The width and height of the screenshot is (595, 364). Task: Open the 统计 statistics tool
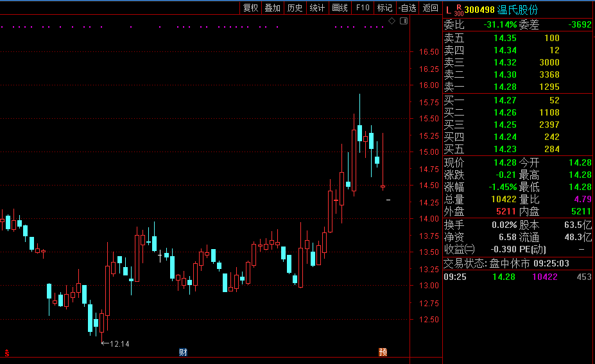click(x=317, y=8)
